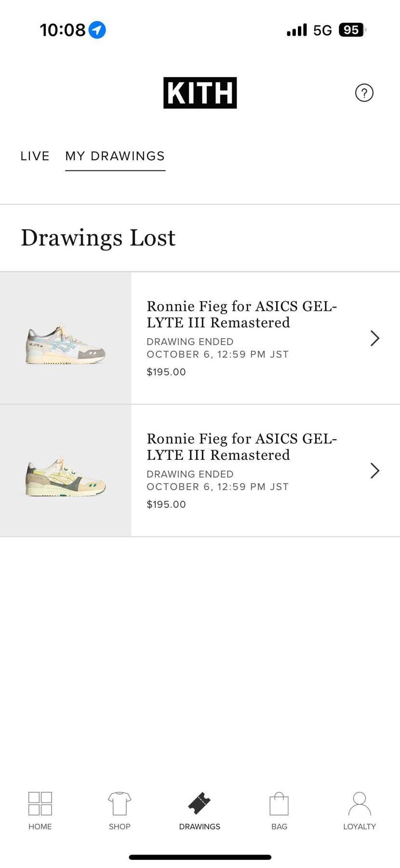Tap the KITH logo
The width and height of the screenshot is (400, 868).
click(x=200, y=93)
